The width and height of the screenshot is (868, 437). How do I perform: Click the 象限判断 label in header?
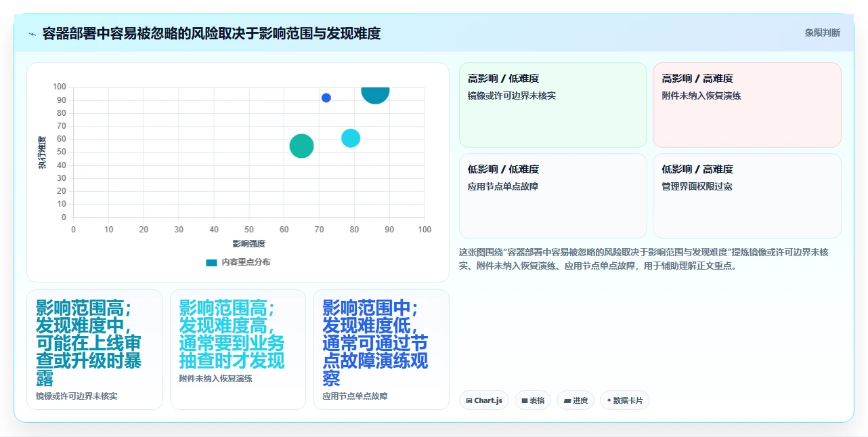click(x=823, y=33)
